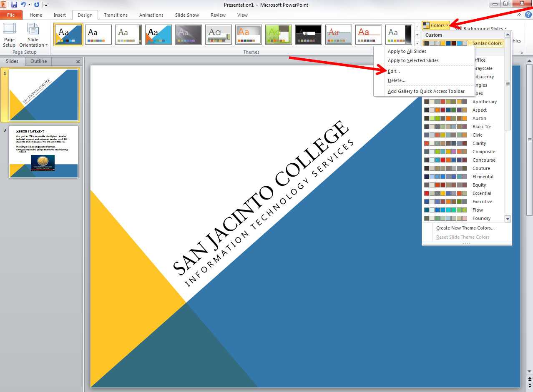The image size is (533, 392).
Task: Select slide 2 Mission Statement thumbnail
Action: click(43, 152)
